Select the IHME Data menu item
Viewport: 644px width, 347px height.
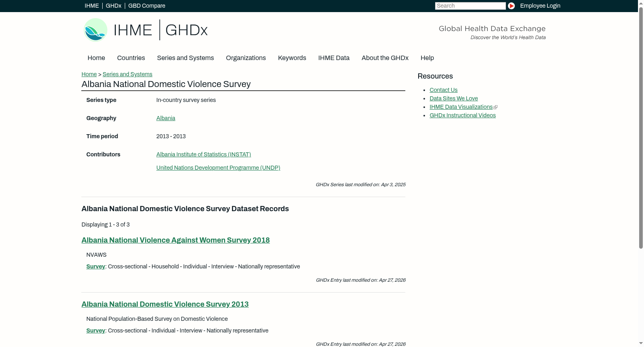(x=334, y=58)
